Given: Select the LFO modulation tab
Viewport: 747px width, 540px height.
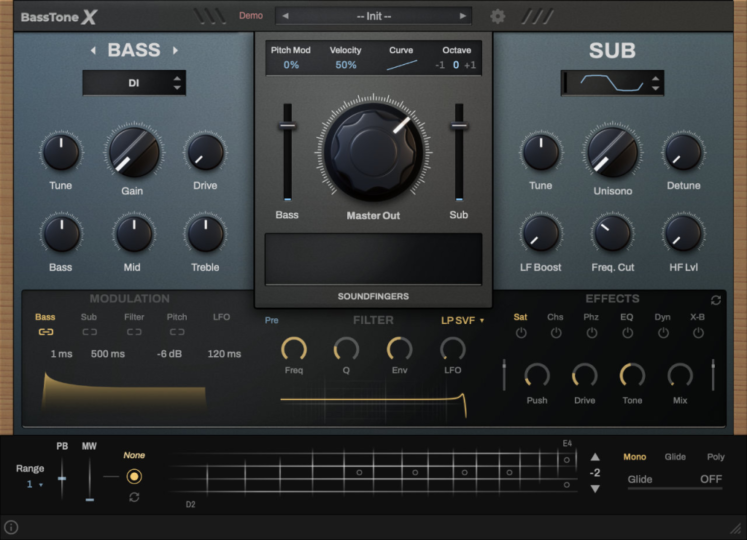Looking at the screenshot, I should (x=221, y=317).
